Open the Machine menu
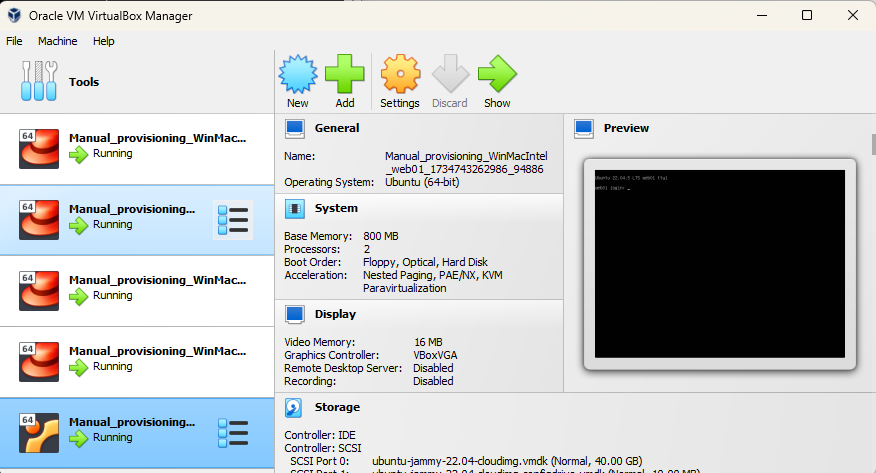Image resolution: width=876 pixels, height=473 pixels. tap(57, 41)
